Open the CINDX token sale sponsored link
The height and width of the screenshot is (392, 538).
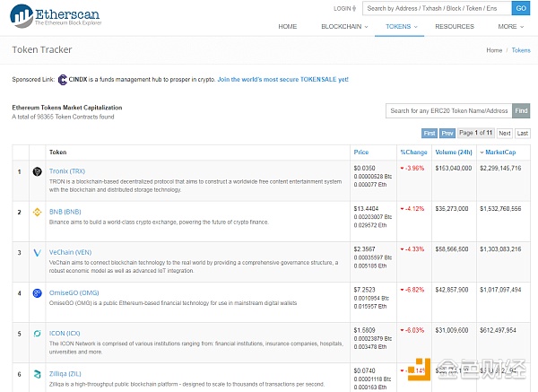(x=283, y=80)
